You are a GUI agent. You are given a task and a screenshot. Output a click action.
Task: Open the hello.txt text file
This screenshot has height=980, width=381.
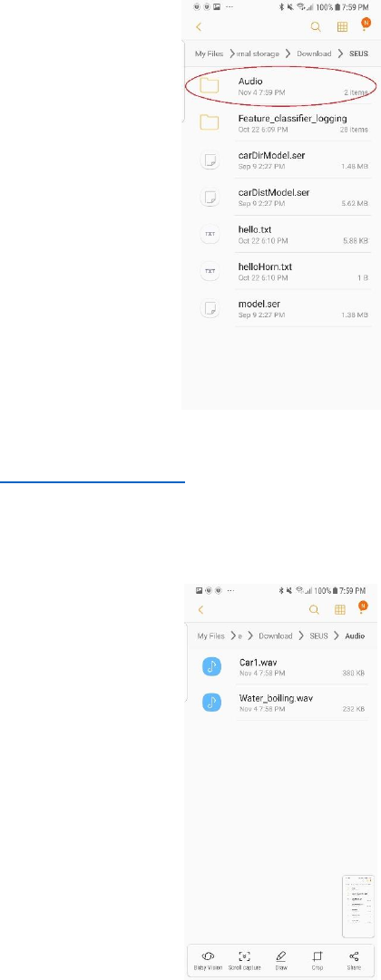pos(282,234)
